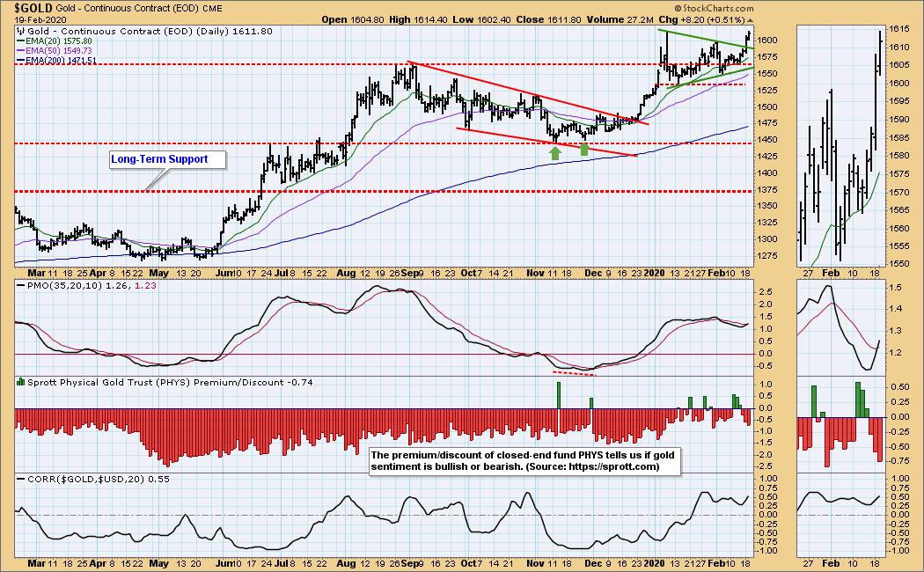Click the PHYS premium/discount explanation note box
The image size is (924, 572).
click(x=524, y=460)
